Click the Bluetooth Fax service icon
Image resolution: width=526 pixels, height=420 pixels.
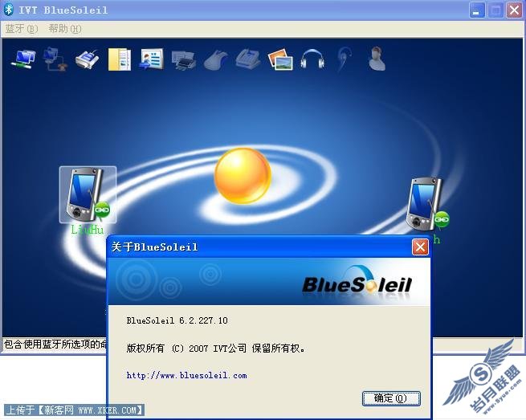(248, 59)
